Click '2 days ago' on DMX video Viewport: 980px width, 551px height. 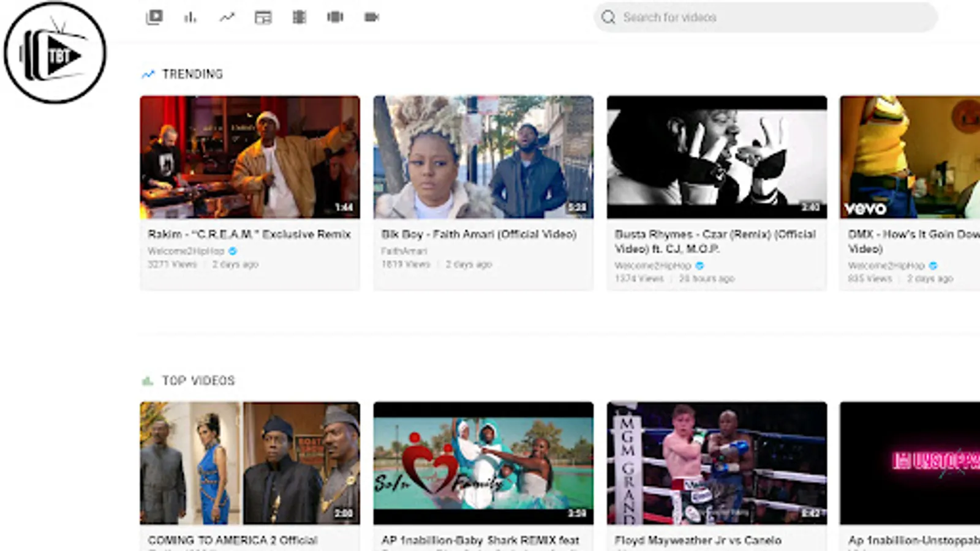(x=930, y=279)
